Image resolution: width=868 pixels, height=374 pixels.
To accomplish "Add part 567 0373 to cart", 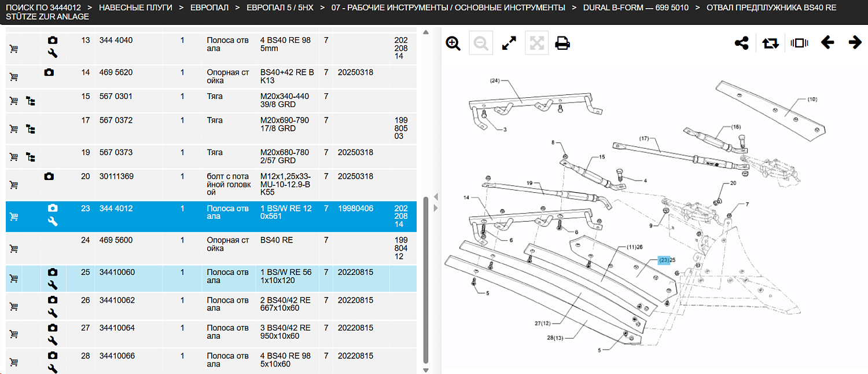I will [x=14, y=157].
